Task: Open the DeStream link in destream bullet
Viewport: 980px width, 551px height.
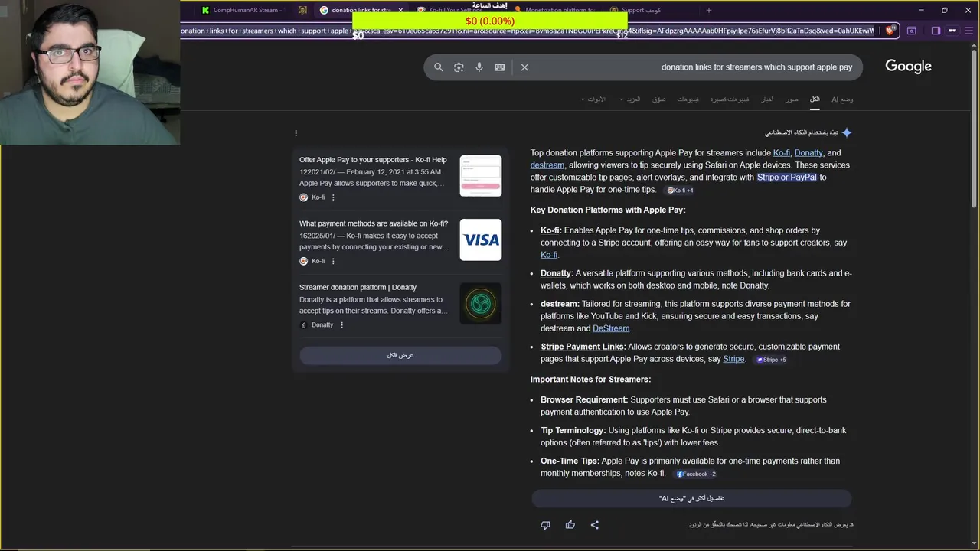Action: coord(611,328)
